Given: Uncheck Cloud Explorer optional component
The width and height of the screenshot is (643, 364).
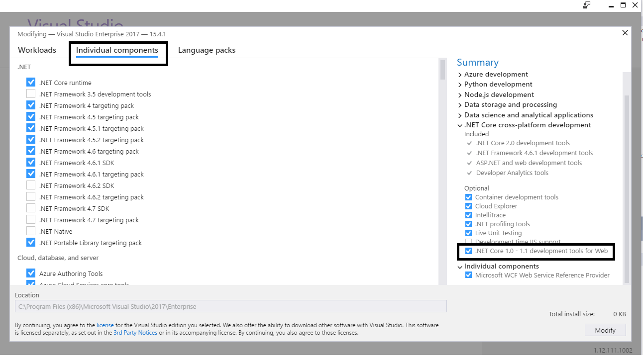Looking at the screenshot, I should click(x=468, y=206).
